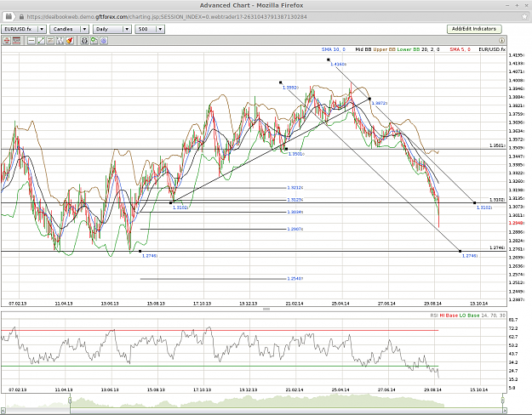This screenshot has height=415, width=532.
Task: Select the crosshair cursor tool
Action: [x=7, y=41]
